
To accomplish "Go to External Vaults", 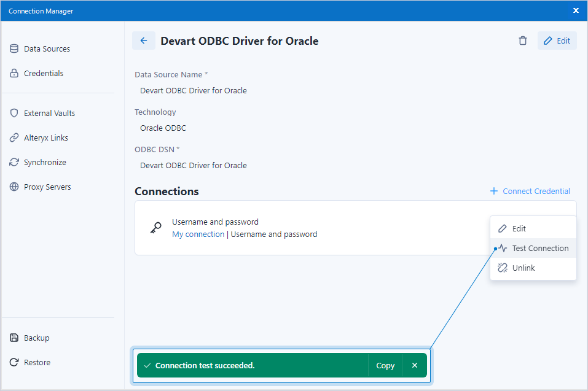I will coord(49,113).
